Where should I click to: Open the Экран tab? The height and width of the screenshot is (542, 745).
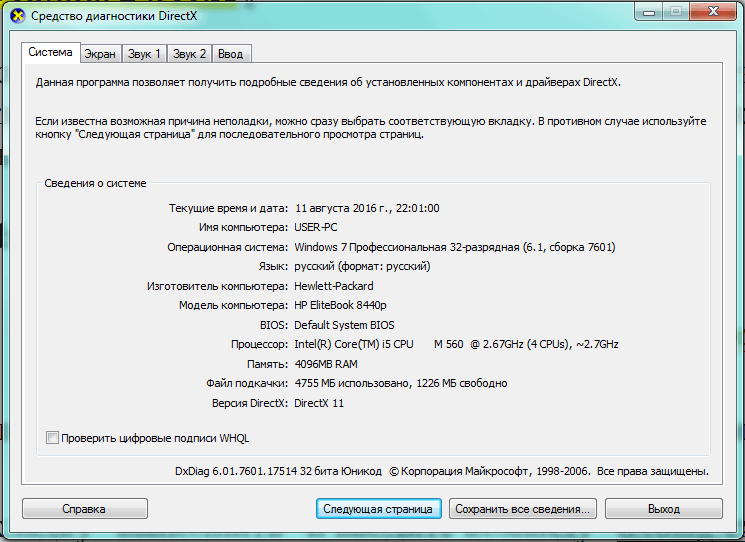point(100,54)
